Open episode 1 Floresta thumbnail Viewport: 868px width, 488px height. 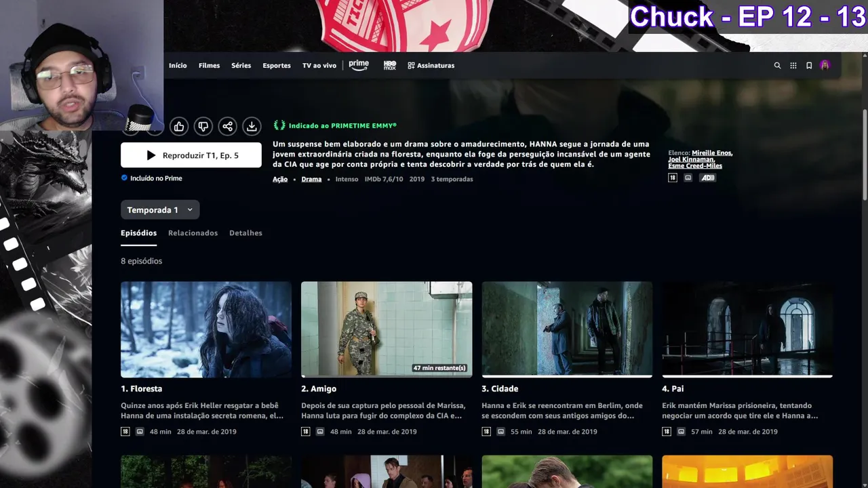point(206,329)
